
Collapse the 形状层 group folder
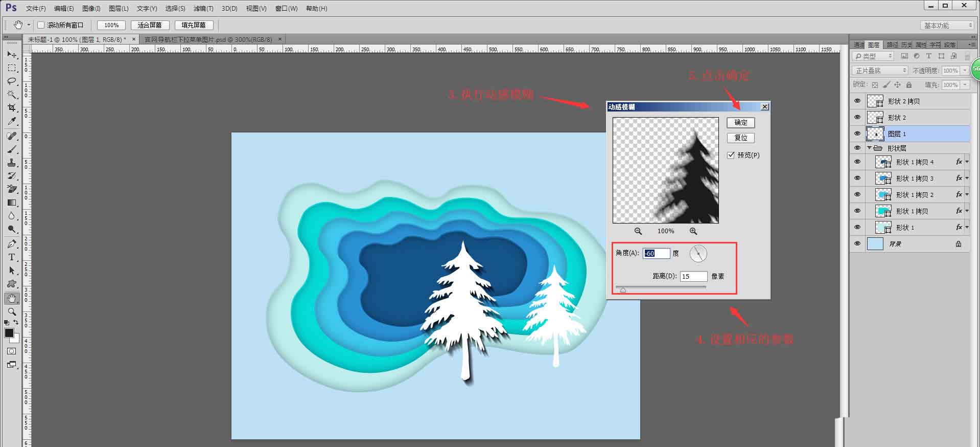tap(869, 148)
